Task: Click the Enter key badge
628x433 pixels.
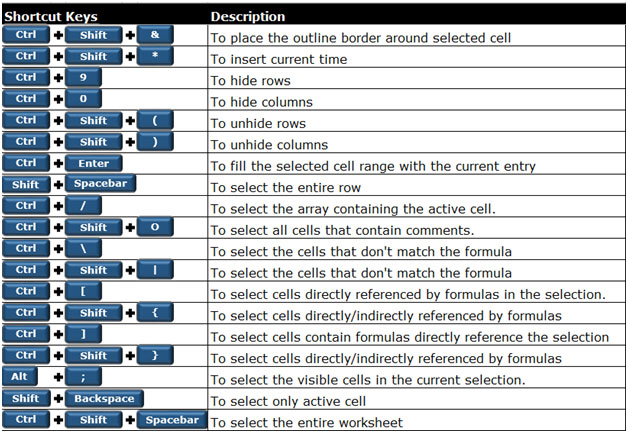Action: [x=94, y=163]
